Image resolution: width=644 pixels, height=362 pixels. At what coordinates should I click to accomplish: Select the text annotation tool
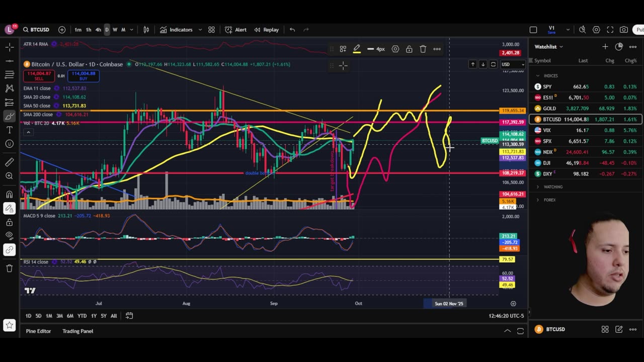tap(10, 130)
